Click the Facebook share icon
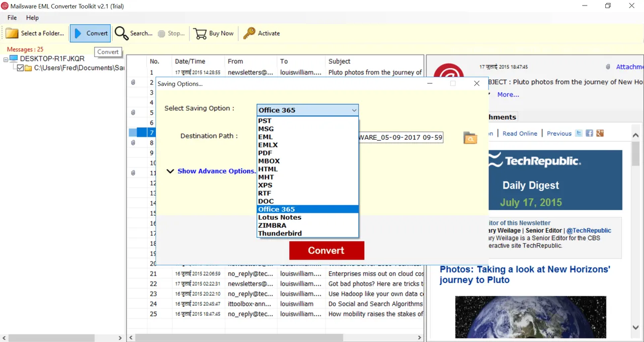The image size is (644, 342). click(x=589, y=133)
